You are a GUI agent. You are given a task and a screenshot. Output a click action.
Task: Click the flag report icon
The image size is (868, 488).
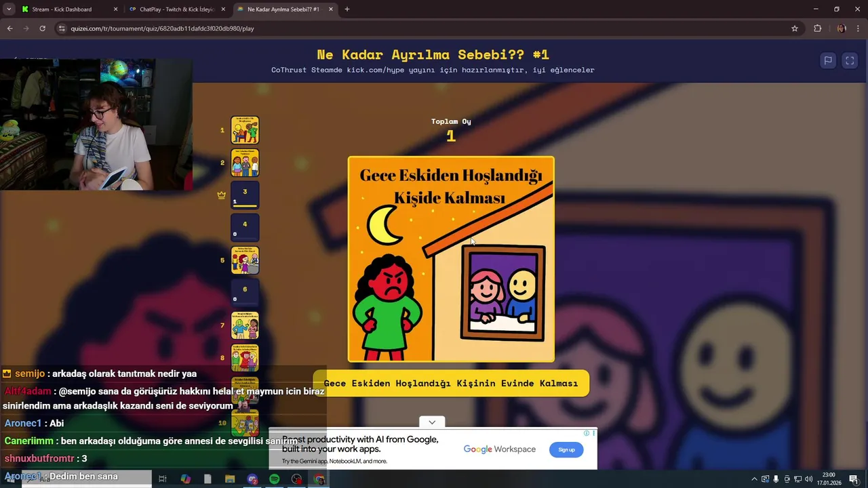point(828,60)
